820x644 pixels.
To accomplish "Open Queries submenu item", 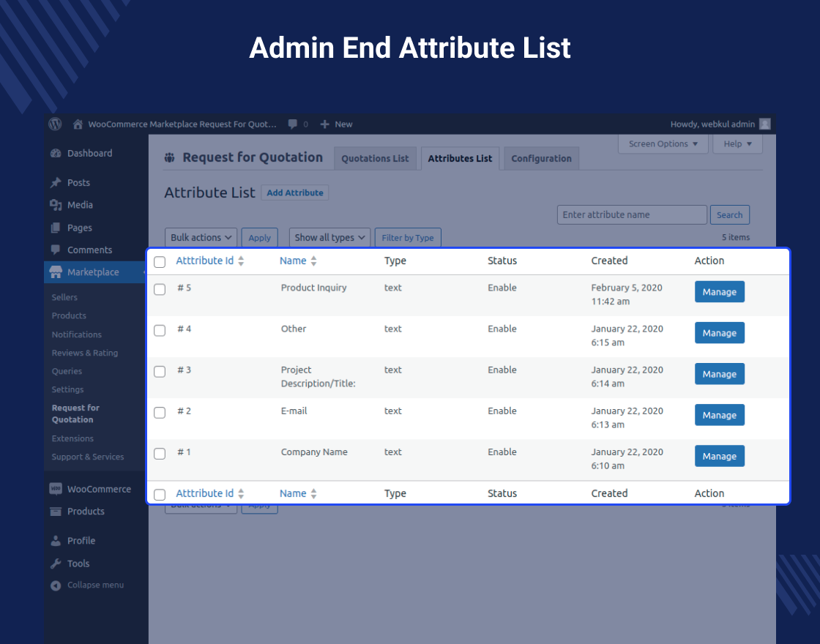I will (67, 371).
